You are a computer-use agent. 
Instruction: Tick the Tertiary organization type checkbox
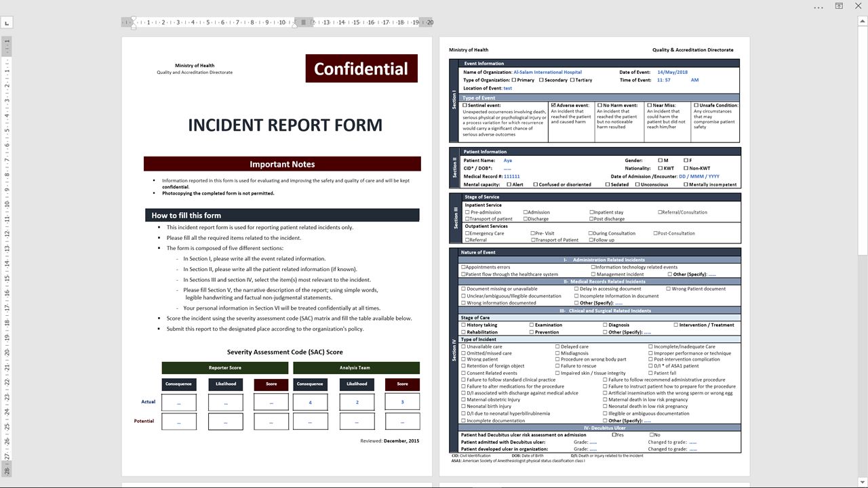572,80
